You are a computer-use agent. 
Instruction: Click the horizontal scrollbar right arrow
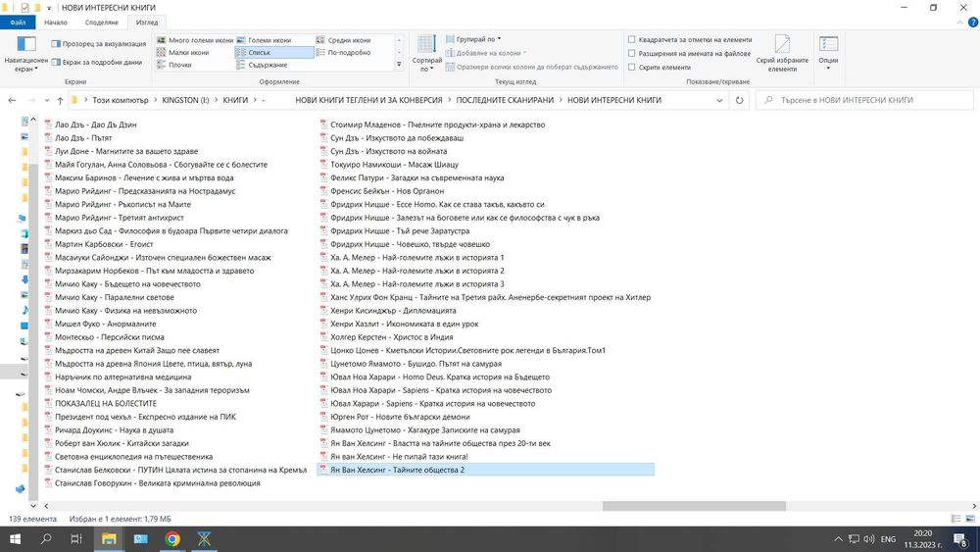pyautogui.click(x=974, y=506)
